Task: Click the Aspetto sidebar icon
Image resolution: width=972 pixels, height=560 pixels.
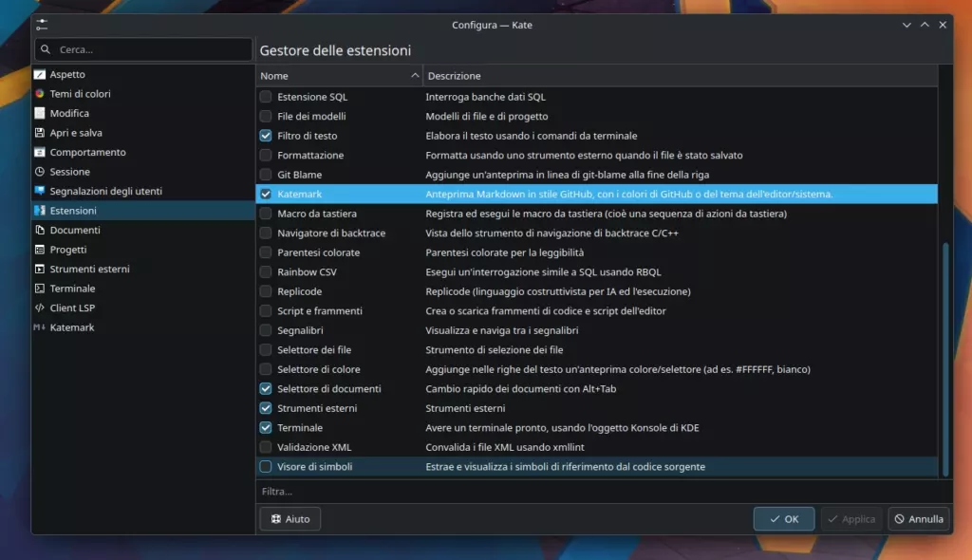Action: [x=40, y=74]
